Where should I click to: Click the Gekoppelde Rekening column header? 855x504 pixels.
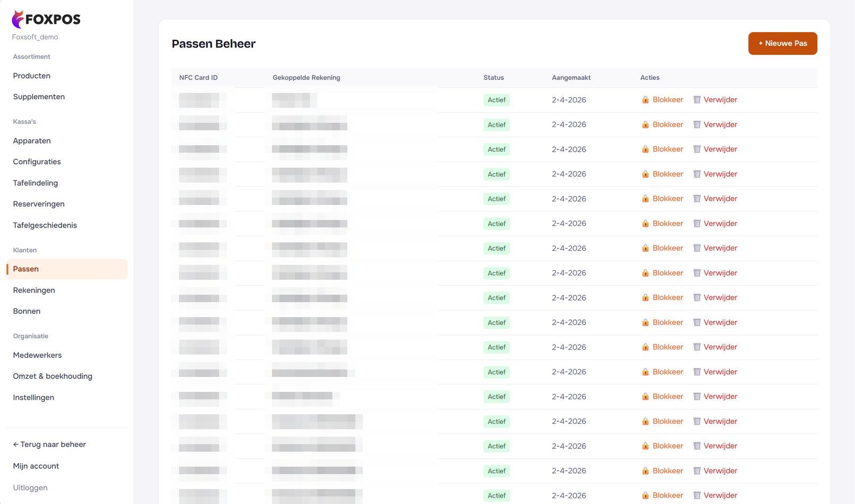306,77
